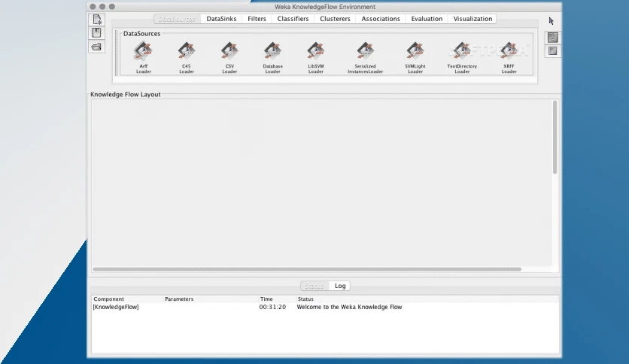Click the horizontal scrollbar of layout canvas

point(307,269)
